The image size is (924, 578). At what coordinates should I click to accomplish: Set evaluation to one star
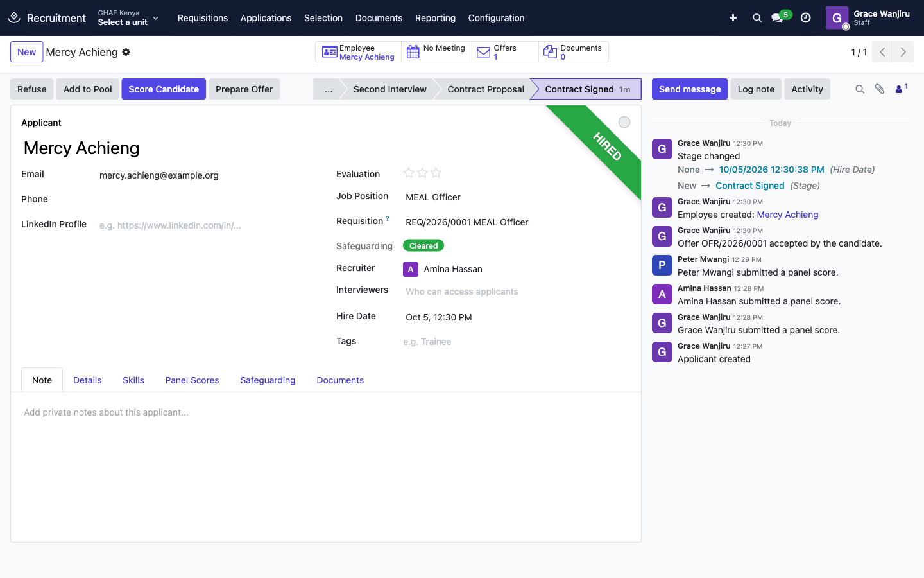[409, 173]
